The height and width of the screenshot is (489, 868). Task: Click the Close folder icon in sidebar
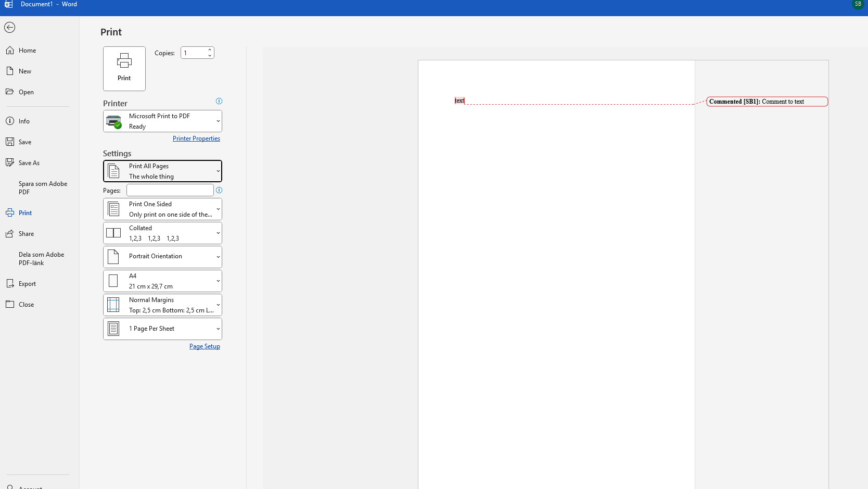[10, 304]
